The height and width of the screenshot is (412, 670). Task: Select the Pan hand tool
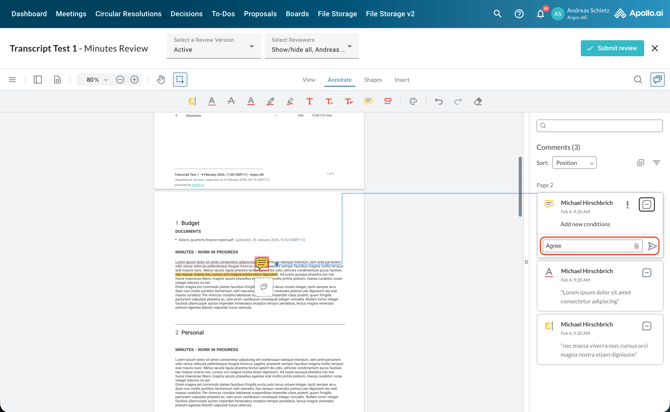click(161, 79)
